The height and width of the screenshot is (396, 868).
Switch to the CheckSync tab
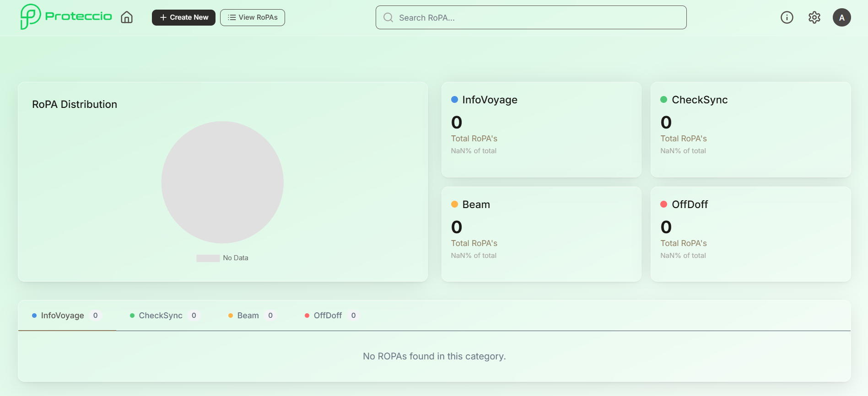[161, 316]
